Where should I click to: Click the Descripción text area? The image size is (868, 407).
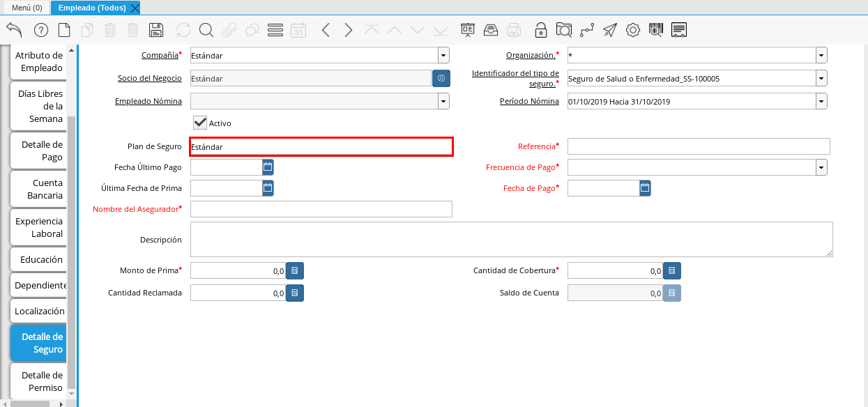point(511,240)
